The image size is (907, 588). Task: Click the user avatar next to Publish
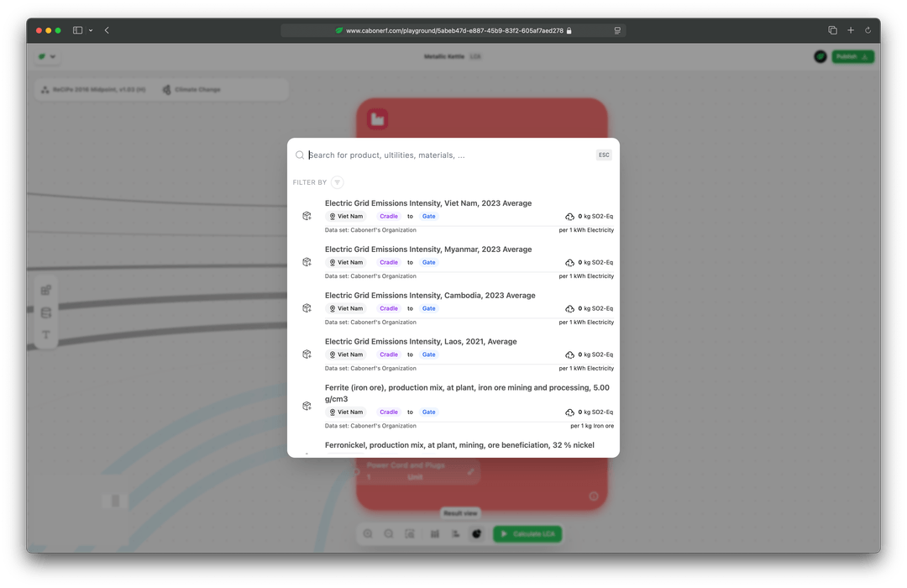(820, 56)
